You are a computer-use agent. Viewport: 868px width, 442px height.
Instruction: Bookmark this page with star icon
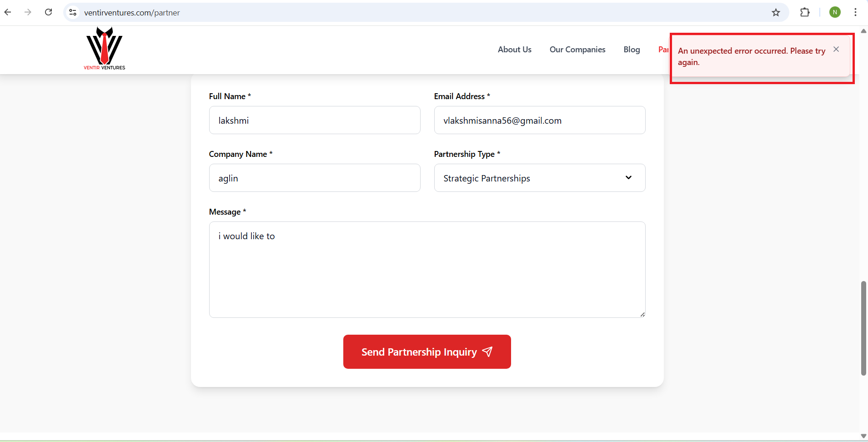(776, 12)
